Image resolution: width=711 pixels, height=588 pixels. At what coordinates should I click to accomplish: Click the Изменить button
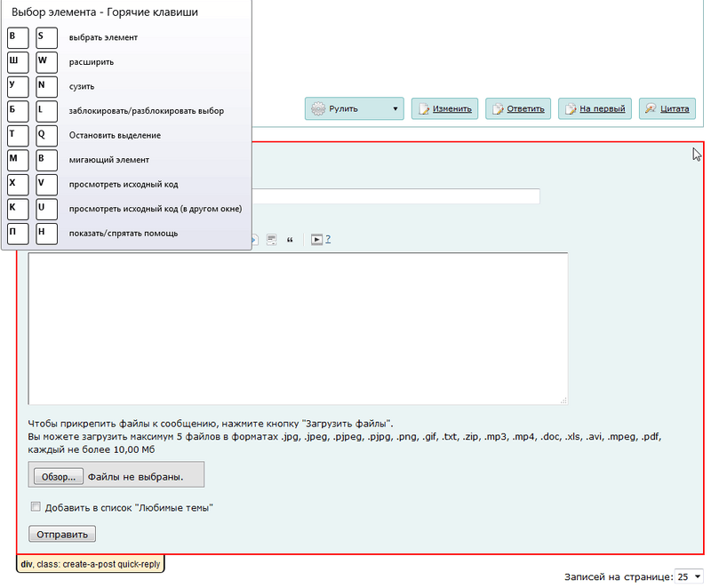(445, 108)
